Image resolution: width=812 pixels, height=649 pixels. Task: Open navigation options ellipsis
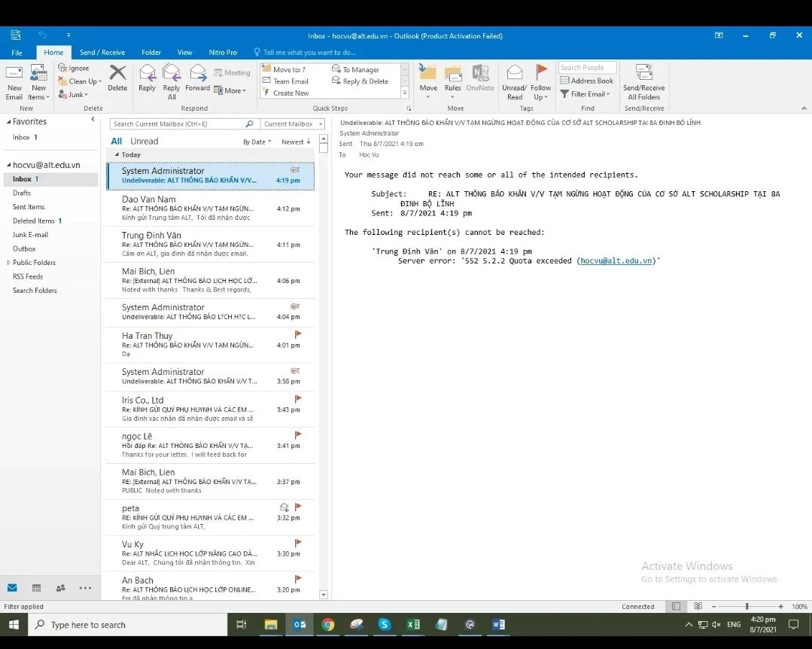85,588
